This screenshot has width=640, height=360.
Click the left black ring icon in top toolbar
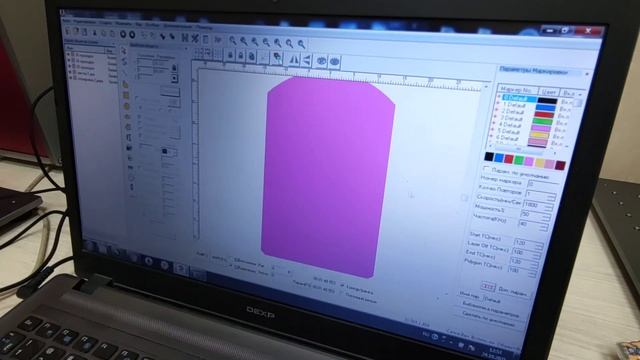click(x=123, y=34)
